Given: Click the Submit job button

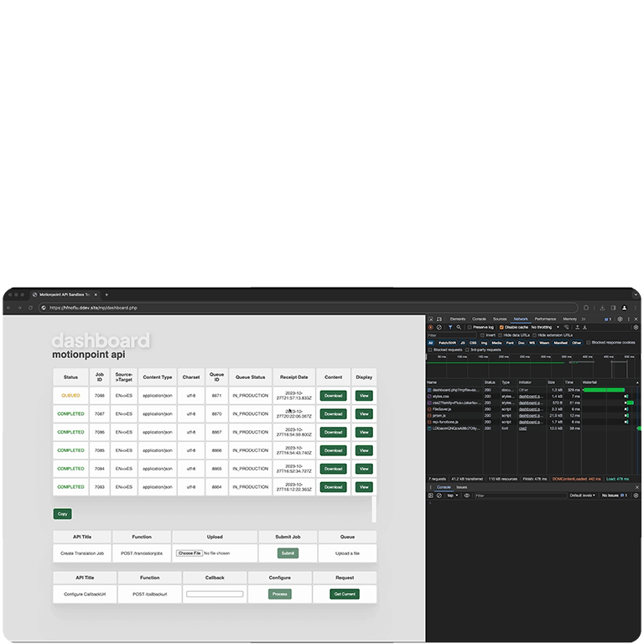Looking at the screenshot, I should pos(288,553).
